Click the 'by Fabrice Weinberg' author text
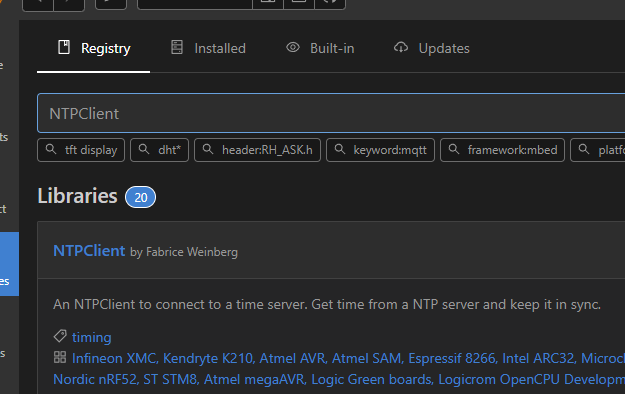Viewport: 625px width, 394px height. pos(184,252)
